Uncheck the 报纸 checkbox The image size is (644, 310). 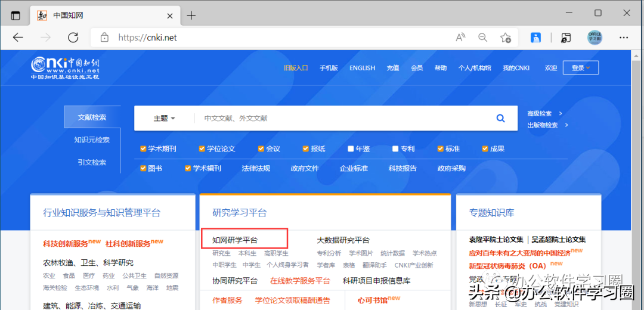305,149
